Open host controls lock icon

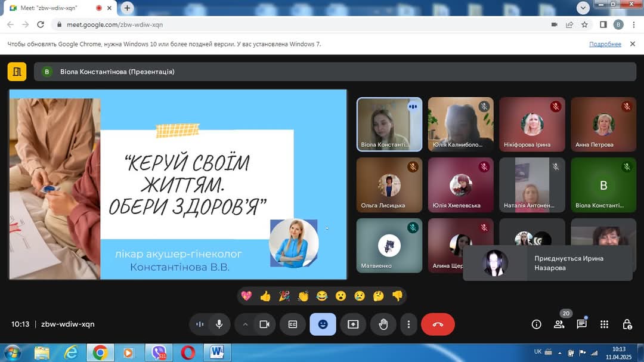point(627,324)
